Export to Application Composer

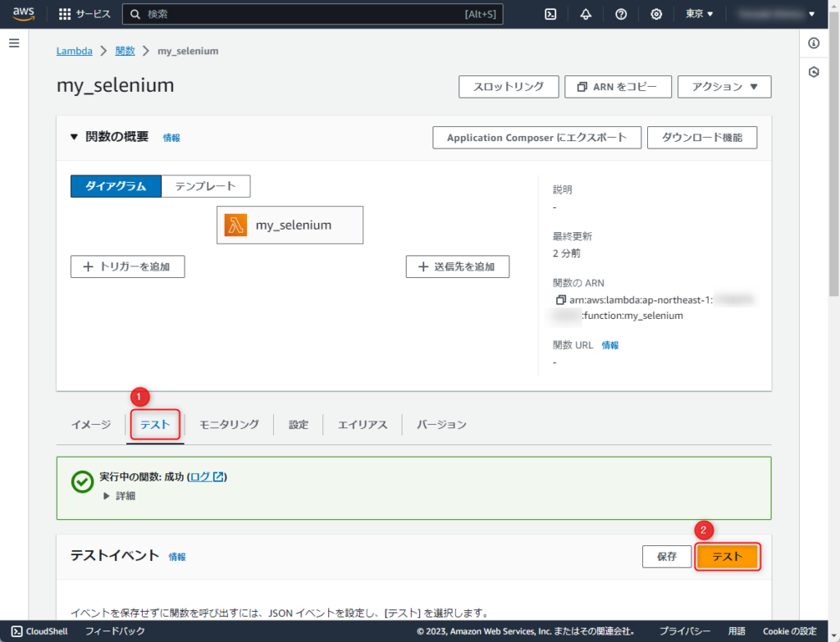(x=536, y=138)
